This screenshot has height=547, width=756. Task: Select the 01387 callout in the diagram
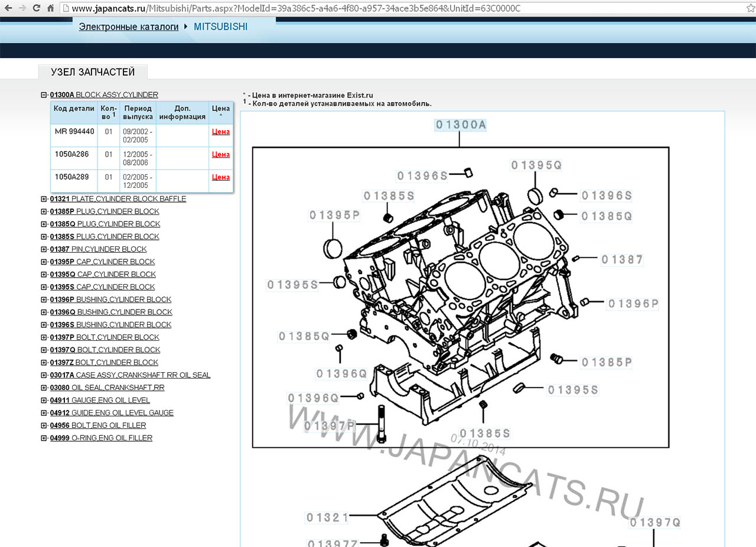622,259
